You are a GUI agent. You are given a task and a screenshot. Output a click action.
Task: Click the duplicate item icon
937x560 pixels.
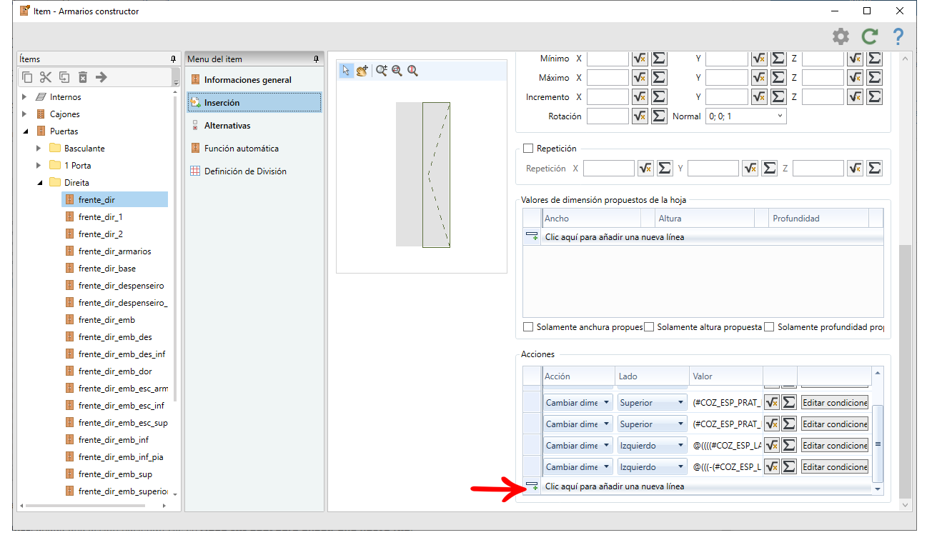64,77
